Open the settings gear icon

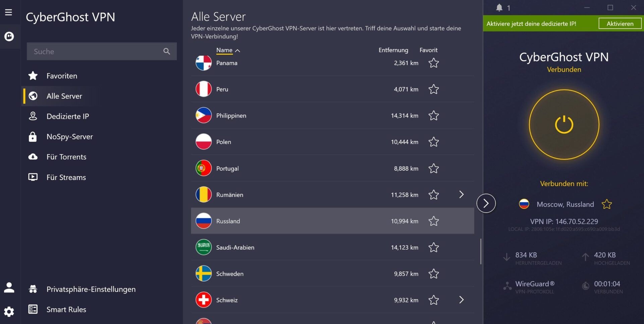pos(9,312)
